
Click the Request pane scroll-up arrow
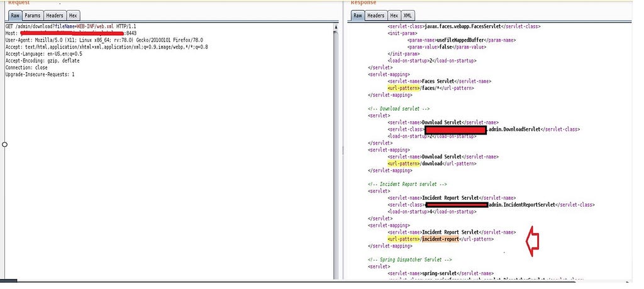pos(336,27)
